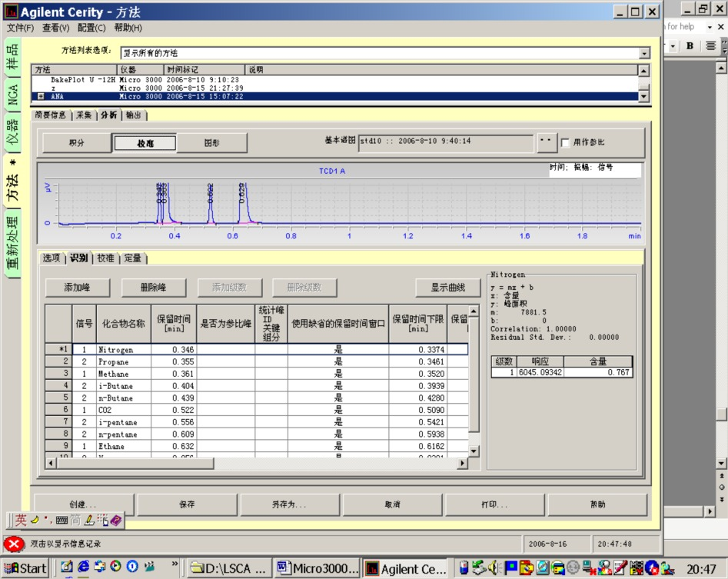The width and height of the screenshot is (728, 579).
Task: Launch Windows Media Player from quick launch
Action: (x=115, y=567)
